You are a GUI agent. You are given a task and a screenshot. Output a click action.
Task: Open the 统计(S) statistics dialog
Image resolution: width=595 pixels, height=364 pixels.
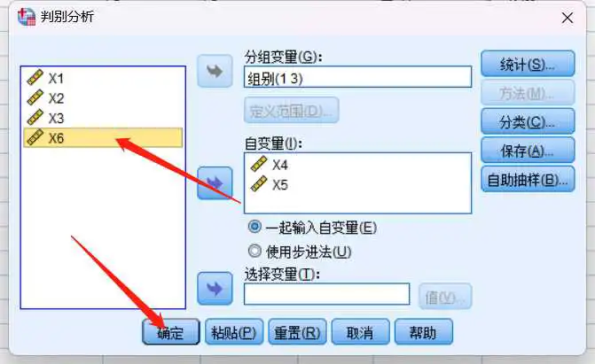tap(528, 64)
